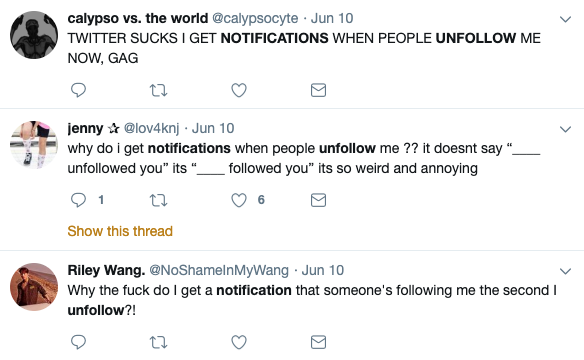
Task: Like jenny's tweet with 6 likes
Action: coord(239,200)
